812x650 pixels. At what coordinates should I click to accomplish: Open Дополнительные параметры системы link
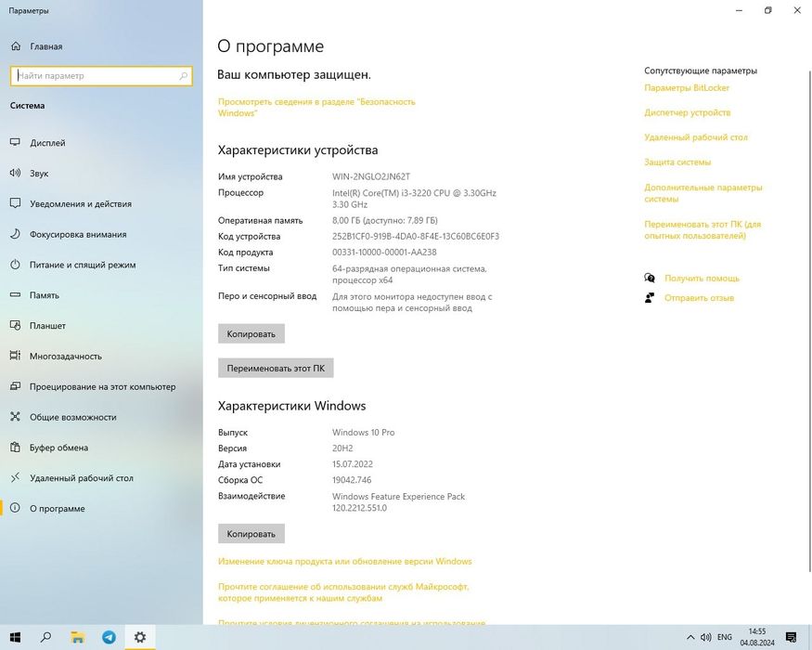coord(703,193)
